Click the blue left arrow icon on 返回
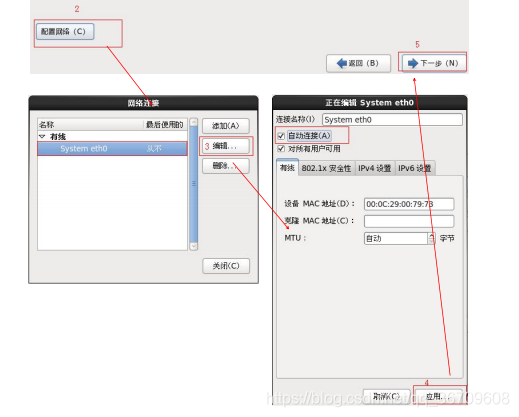Image resolution: width=519 pixels, height=417 pixels. [342, 63]
